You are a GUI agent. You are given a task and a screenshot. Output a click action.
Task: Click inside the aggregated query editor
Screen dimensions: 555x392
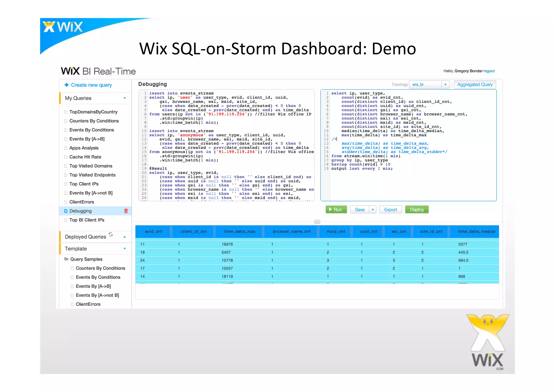408,145
